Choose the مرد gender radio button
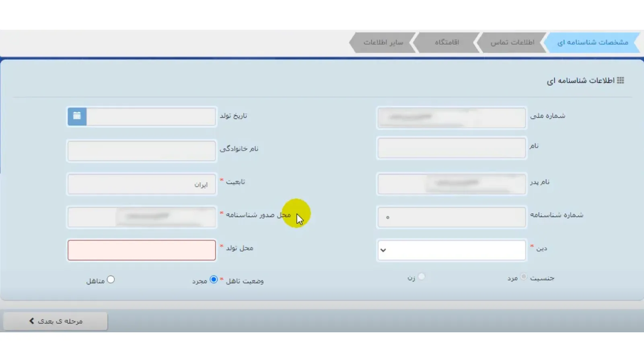The image size is (644, 362). [x=523, y=277]
